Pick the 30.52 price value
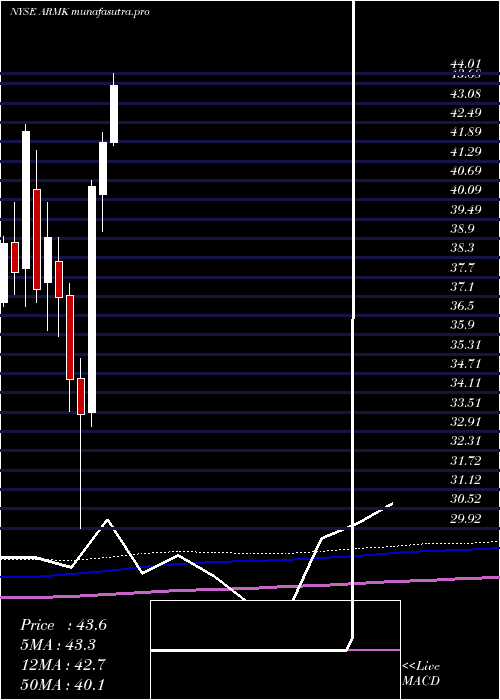 (x=466, y=499)
